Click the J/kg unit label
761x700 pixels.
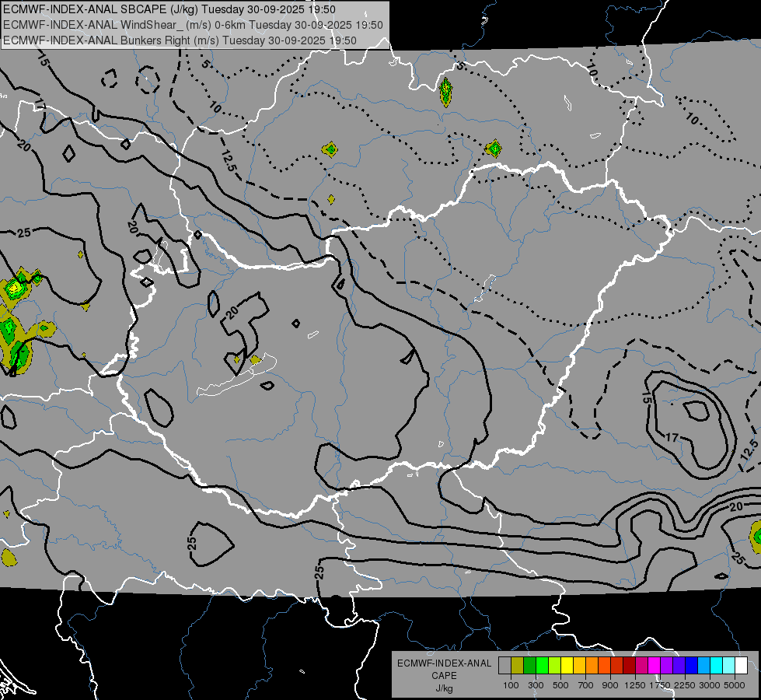pyautogui.click(x=444, y=688)
